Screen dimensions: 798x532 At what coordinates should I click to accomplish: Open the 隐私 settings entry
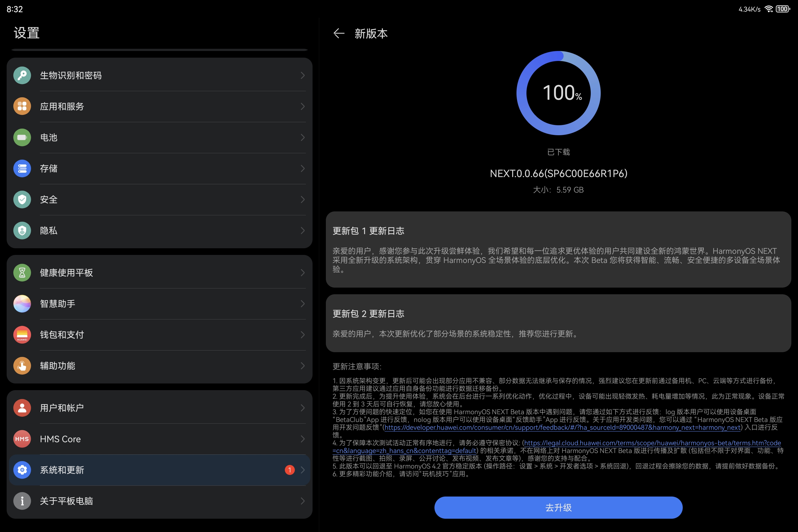160,231
